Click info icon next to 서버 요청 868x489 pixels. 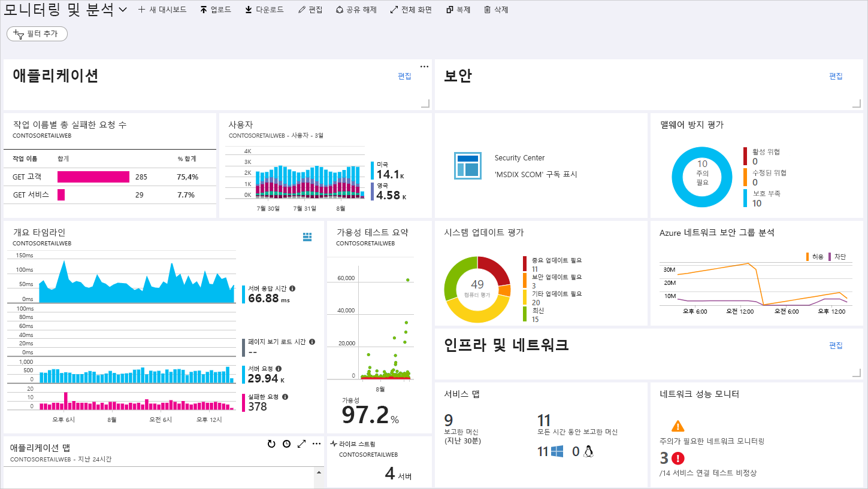click(279, 369)
